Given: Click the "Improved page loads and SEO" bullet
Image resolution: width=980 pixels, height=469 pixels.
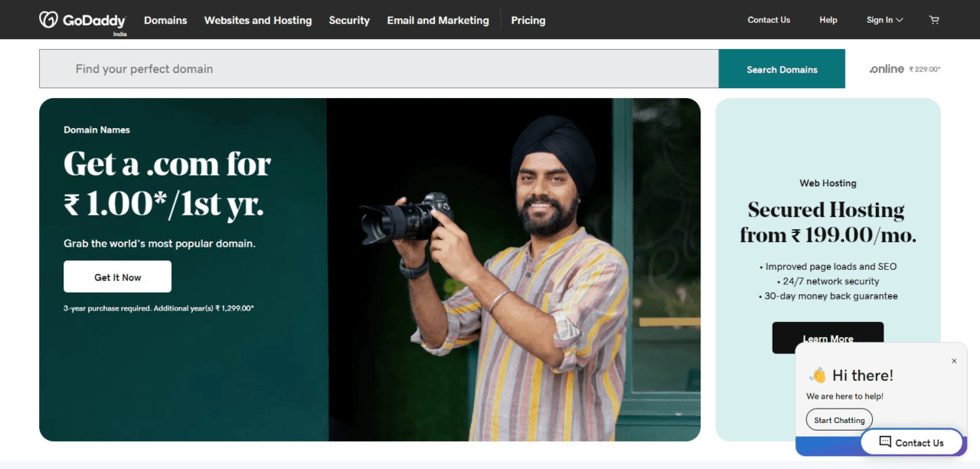Looking at the screenshot, I should coord(828,267).
